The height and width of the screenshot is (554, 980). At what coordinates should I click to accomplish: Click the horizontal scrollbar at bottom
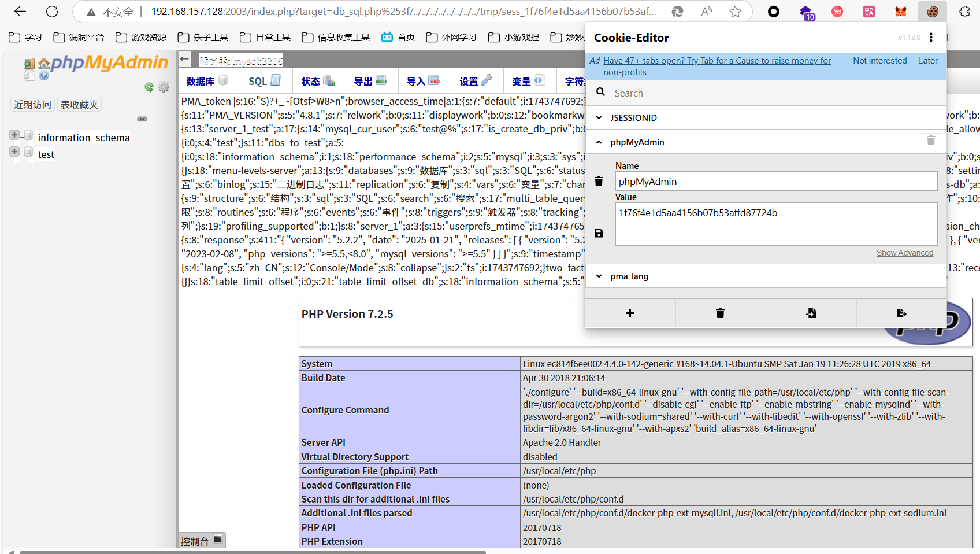tap(253, 552)
